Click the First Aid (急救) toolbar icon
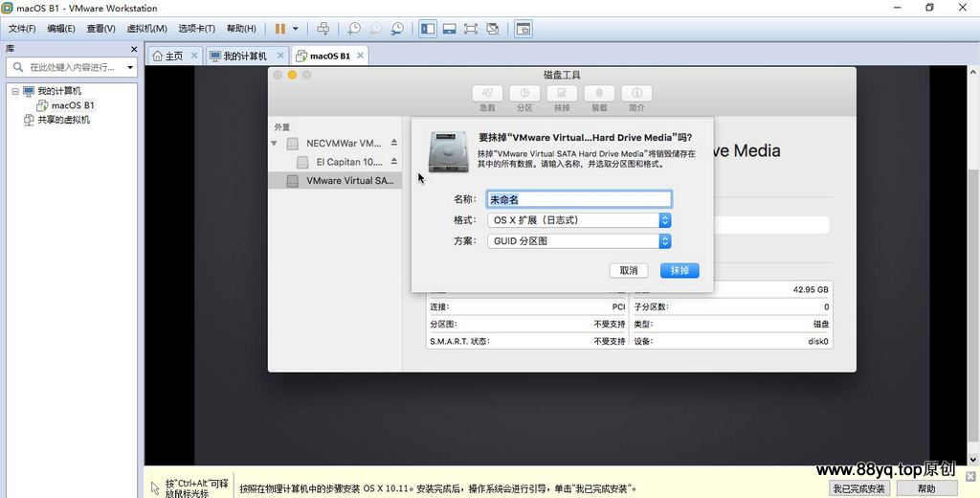The image size is (980, 498). (487, 93)
